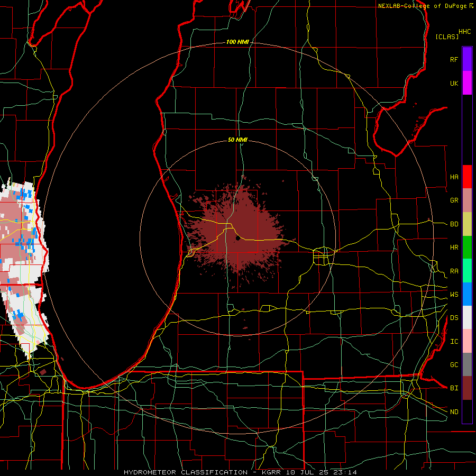
Task: Click the DS legend label
Action: point(454,317)
